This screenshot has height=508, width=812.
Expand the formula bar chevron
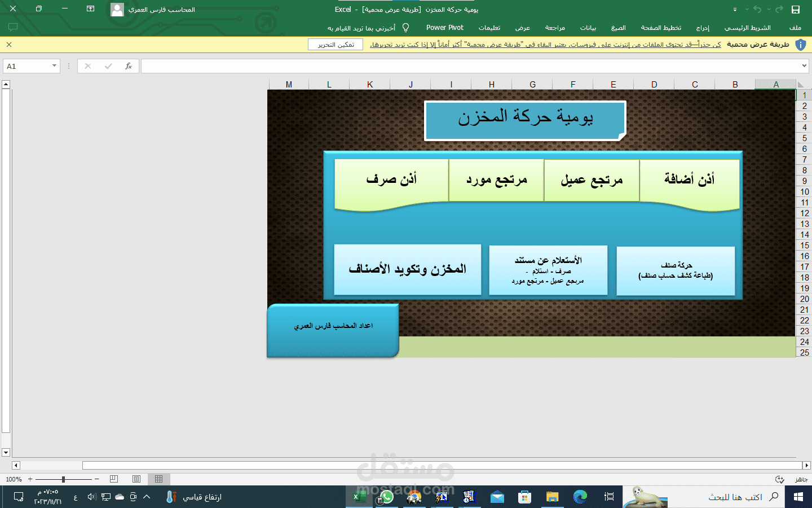[805, 66]
